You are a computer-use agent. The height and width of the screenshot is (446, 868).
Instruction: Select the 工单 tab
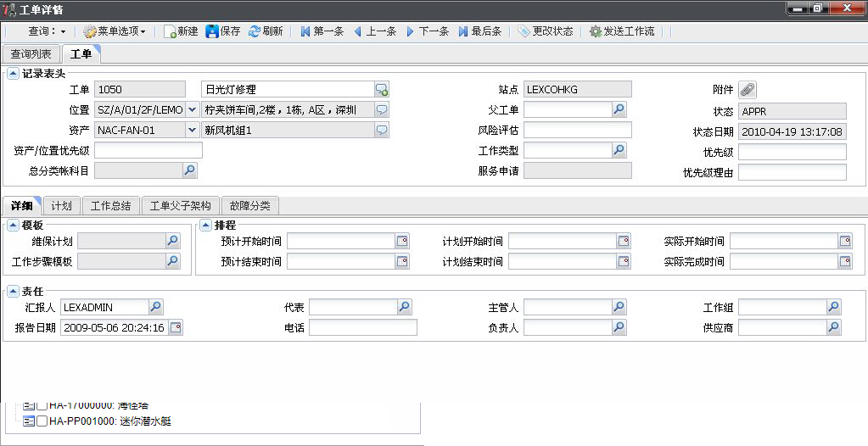tap(81, 53)
